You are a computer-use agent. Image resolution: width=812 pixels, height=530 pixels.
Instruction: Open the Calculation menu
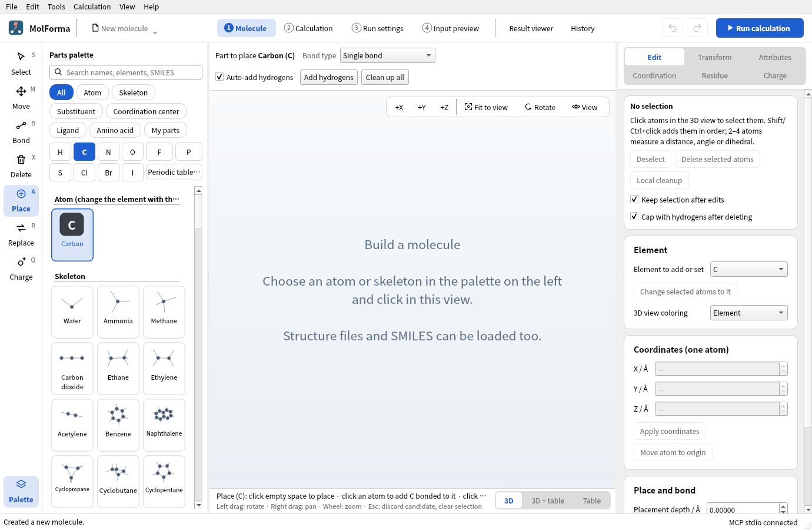tap(92, 6)
